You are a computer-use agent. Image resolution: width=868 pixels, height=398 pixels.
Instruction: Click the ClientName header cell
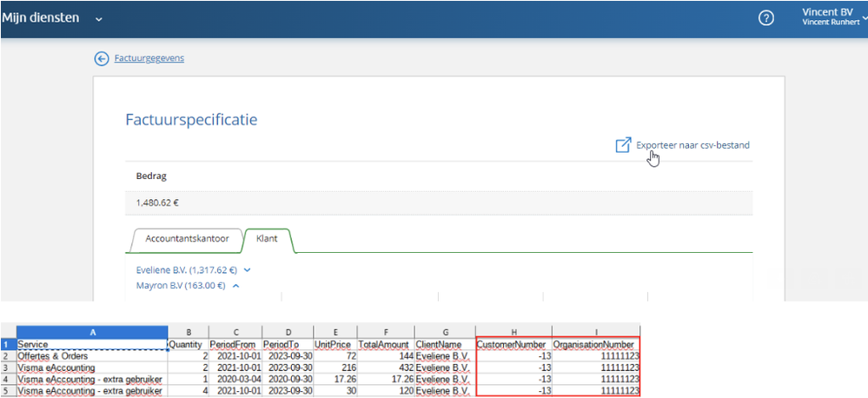[x=445, y=344]
